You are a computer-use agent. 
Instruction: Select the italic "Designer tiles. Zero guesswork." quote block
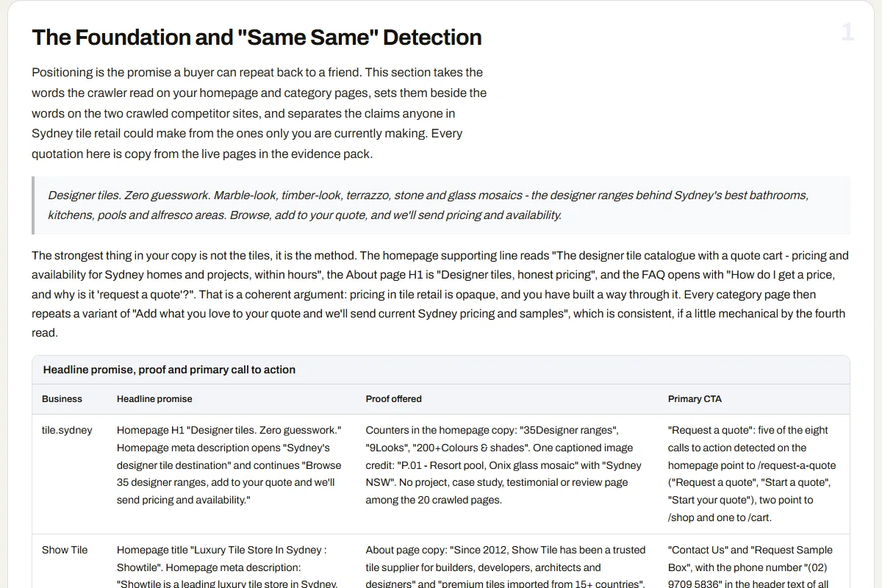(441, 205)
